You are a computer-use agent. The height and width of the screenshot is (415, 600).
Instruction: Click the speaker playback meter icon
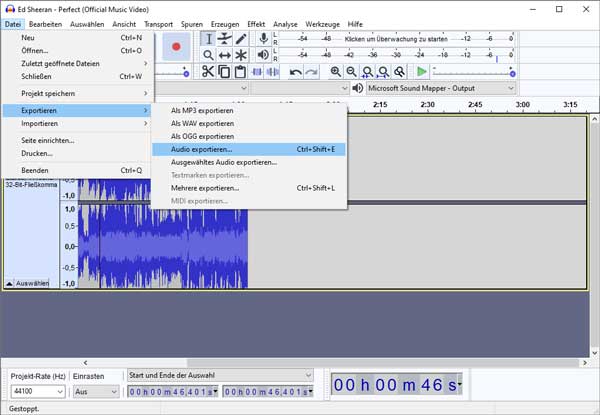click(263, 55)
